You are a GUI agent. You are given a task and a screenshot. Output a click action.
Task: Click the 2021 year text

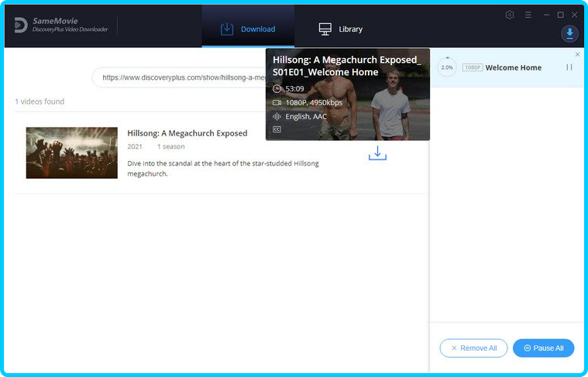[x=135, y=146]
